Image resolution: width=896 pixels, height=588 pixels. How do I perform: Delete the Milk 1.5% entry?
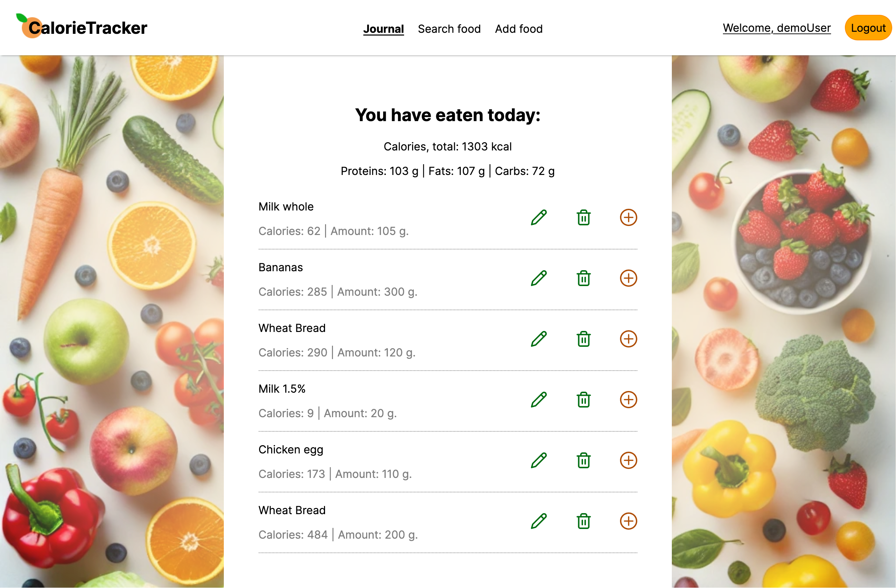[583, 400]
